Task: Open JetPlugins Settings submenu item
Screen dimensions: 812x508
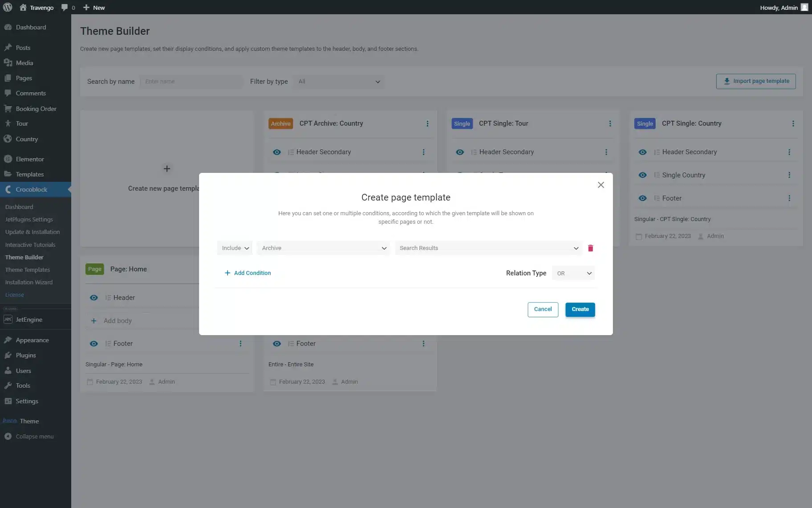Action: click(x=29, y=219)
